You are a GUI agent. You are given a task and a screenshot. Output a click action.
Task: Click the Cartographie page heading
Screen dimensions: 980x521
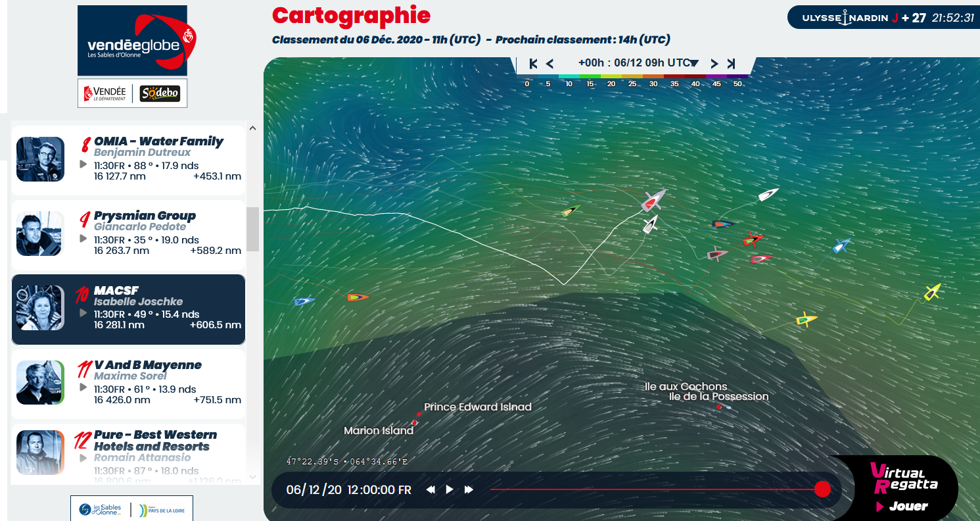(x=352, y=15)
